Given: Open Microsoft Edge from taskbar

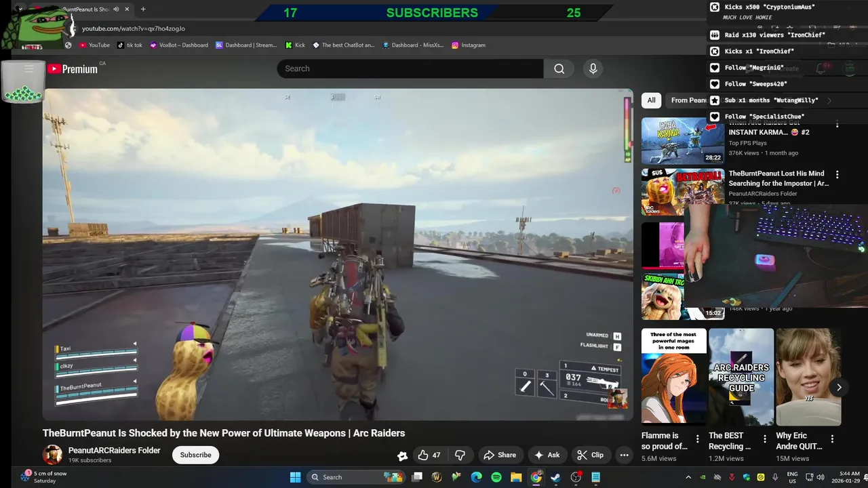Looking at the screenshot, I should (x=476, y=477).
